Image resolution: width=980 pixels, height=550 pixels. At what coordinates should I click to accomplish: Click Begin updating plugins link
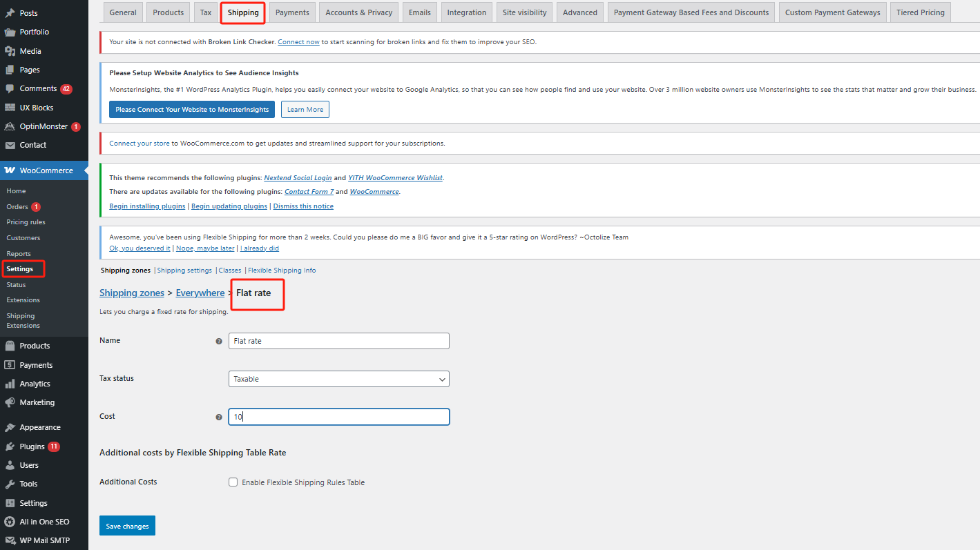coord(229,206)
